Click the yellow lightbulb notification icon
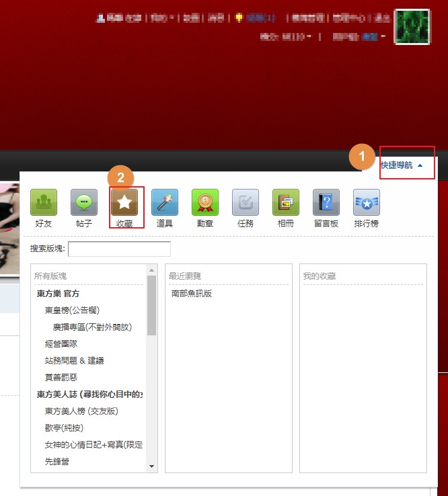The height and width of the screenshot is (496, 448). click(x=239, y=18)
